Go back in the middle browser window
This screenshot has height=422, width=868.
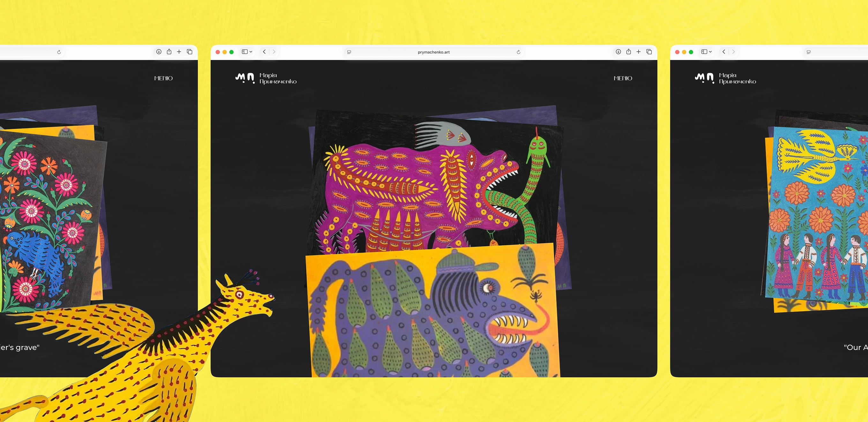pos(264,52)
